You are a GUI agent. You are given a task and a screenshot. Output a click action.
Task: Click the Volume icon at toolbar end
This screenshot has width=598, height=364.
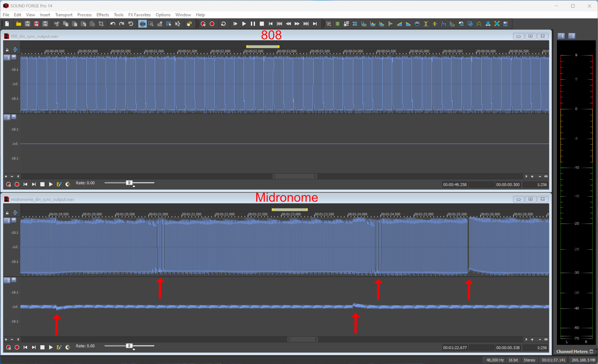click(x=506, y=24)
